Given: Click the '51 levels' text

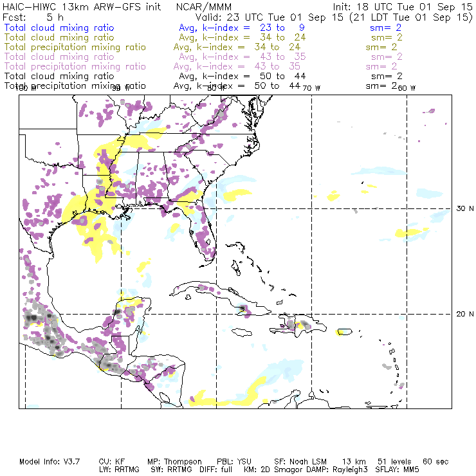Looking at the screenshot, I should pos(394,462).
